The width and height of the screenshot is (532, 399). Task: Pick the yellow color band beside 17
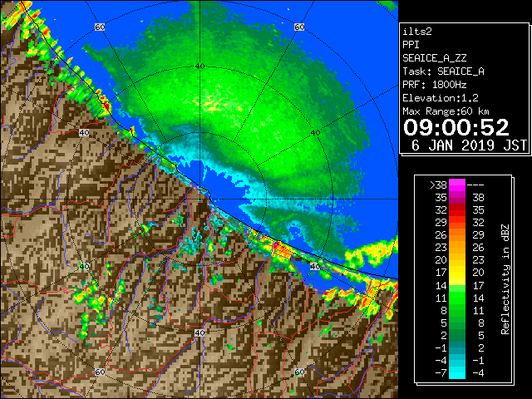457,273
